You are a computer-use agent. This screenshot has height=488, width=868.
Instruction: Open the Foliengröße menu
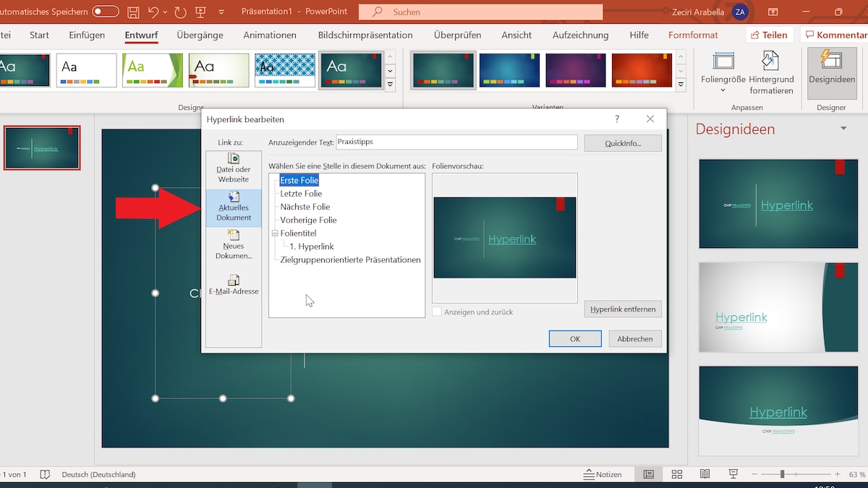723,73
